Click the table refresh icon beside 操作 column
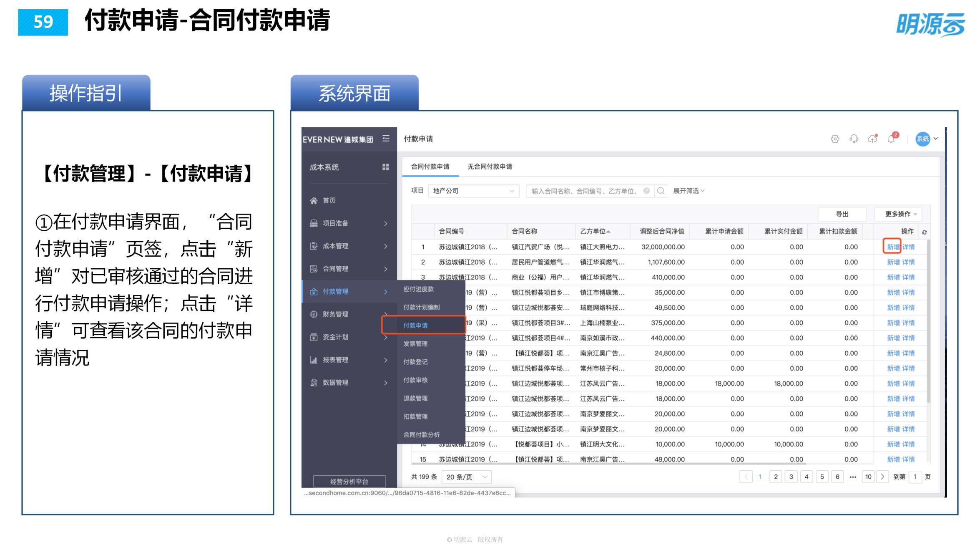 924,231
